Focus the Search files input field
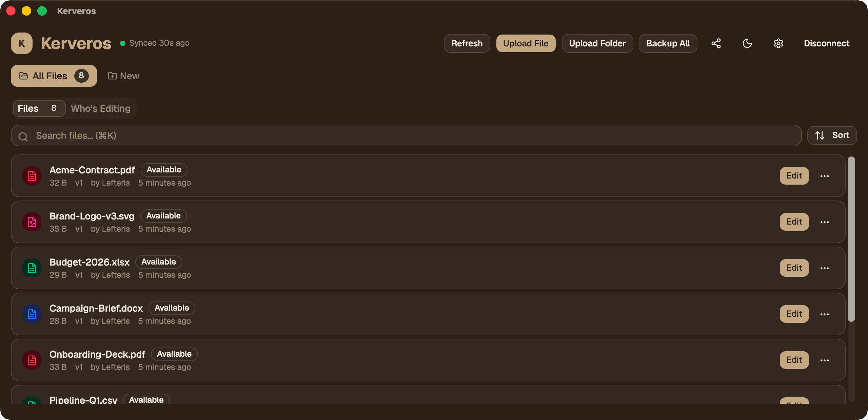 coord(406,135)
